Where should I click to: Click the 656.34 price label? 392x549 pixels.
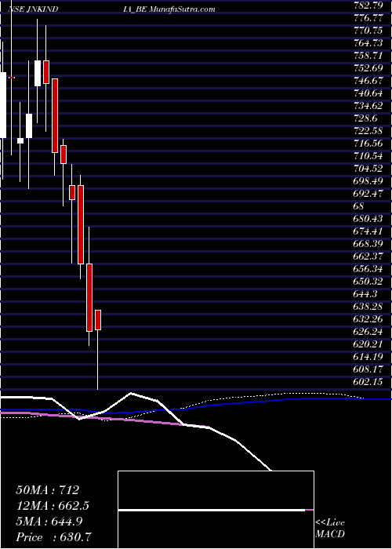[x=368, y=268]
